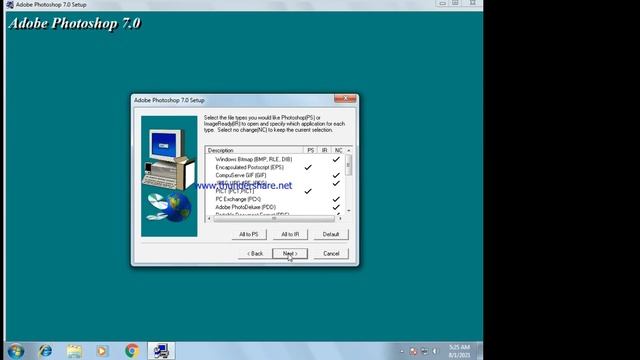Open Action Center flag tray icon

[413, 351]
